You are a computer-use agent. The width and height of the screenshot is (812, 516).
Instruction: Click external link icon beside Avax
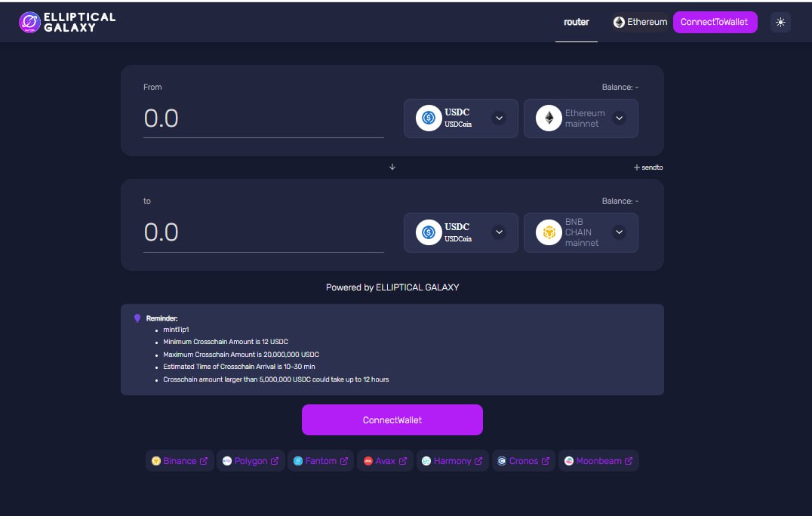(x=403, y=461)
